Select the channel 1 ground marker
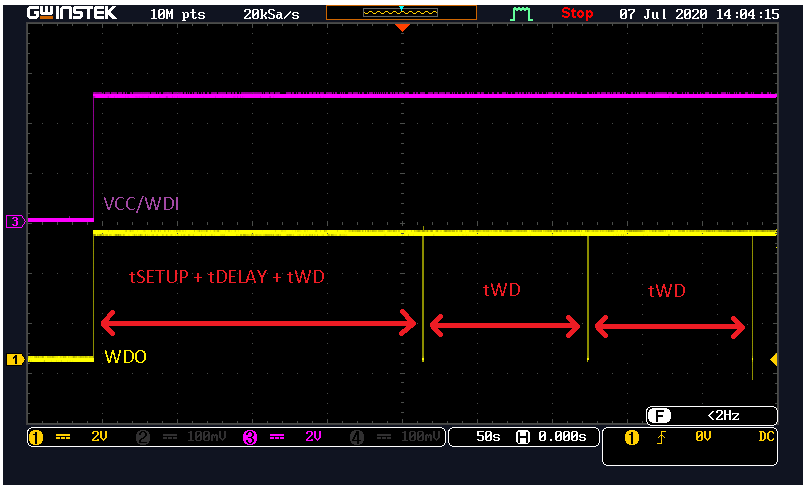Screen dimensions: 805x487 (15, 360)
